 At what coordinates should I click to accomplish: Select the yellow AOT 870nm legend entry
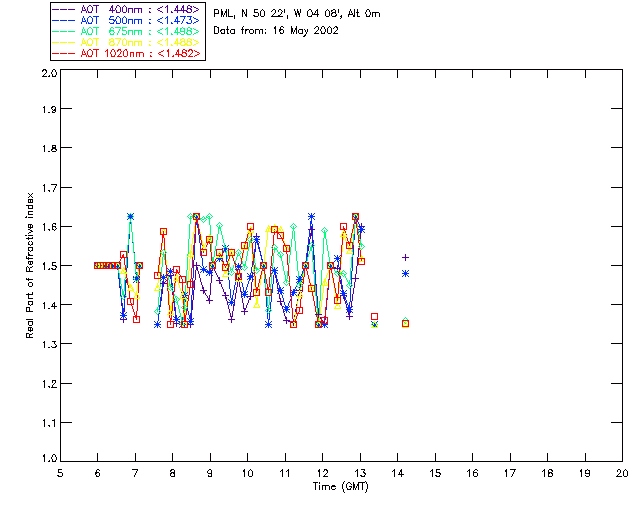pyautogui.click(x=140, y=42)
